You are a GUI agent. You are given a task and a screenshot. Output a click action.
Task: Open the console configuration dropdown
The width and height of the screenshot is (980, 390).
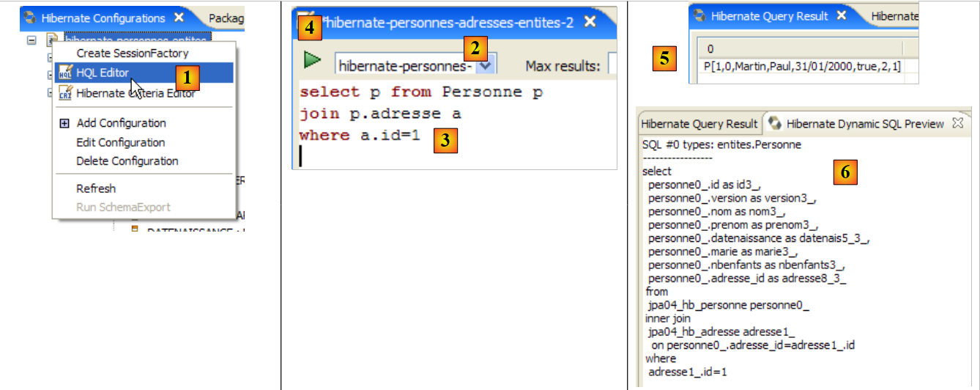pyautogui.click(x=486, y=66)
